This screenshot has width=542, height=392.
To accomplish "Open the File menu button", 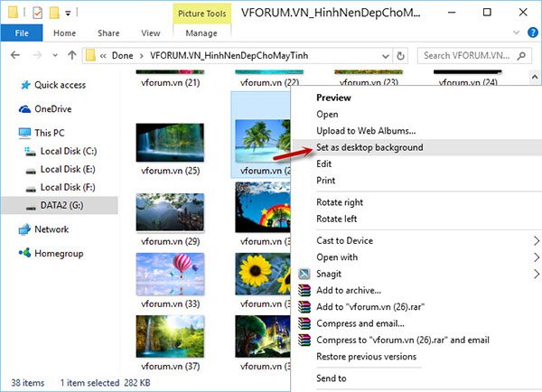I will point(22,33).
